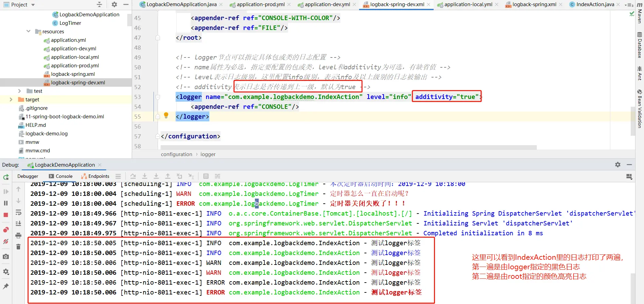This screenshot has height=304, width=644.
Task: Get thread dump camera icon
Action: [6, 257]
